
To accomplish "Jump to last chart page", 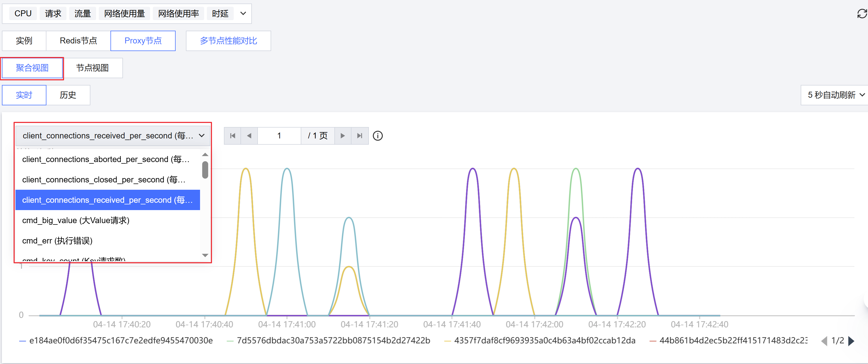I will click(360, 136).
